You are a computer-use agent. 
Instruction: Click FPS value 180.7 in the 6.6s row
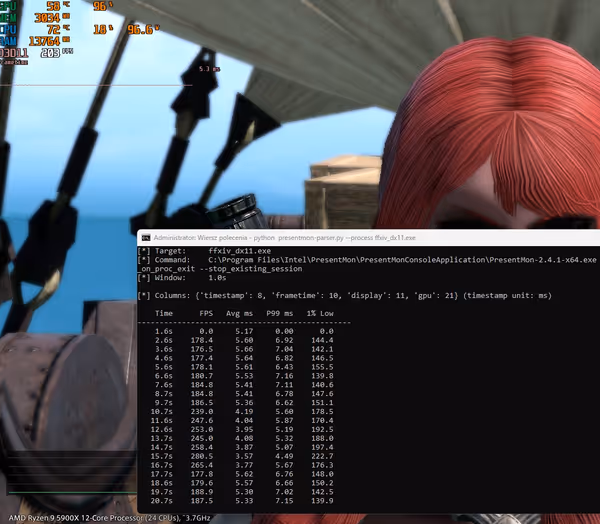point(202,376)
